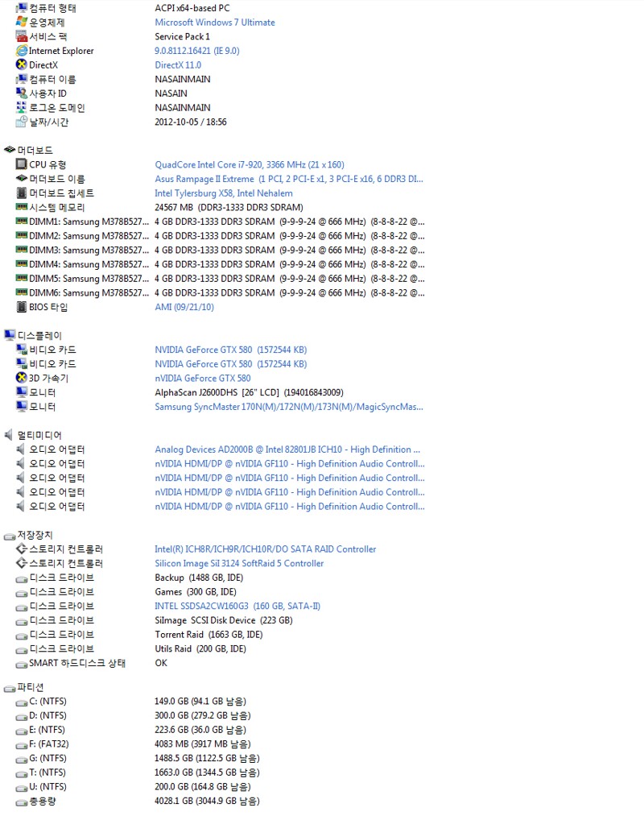Click the 디스플레이 section monitor icon
The height and width of the screenshot is (816, 644).
point(10,335)
